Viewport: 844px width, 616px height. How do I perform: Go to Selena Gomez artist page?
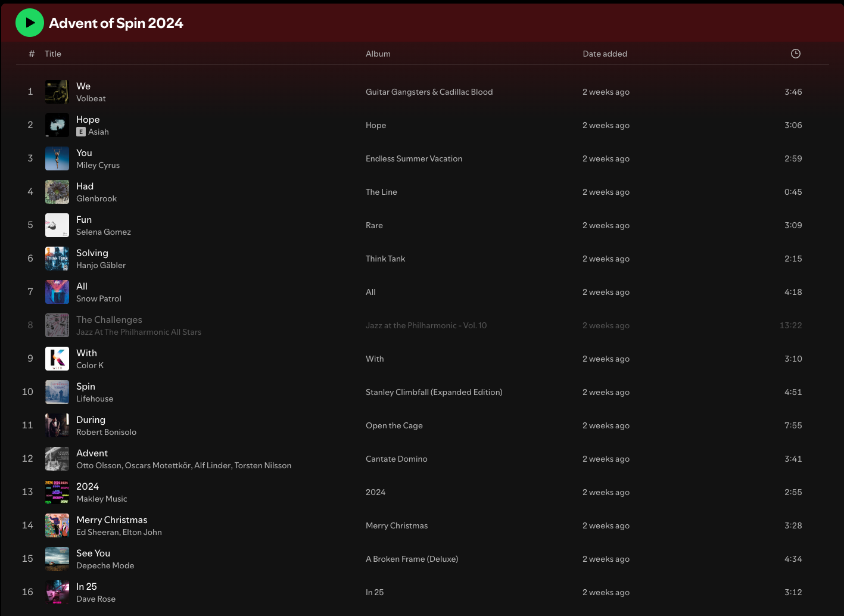tap(104, 232)
